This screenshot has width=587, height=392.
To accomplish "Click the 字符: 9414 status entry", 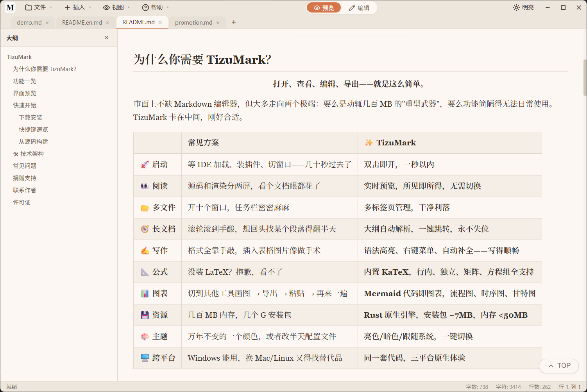I will click(508, 387).
